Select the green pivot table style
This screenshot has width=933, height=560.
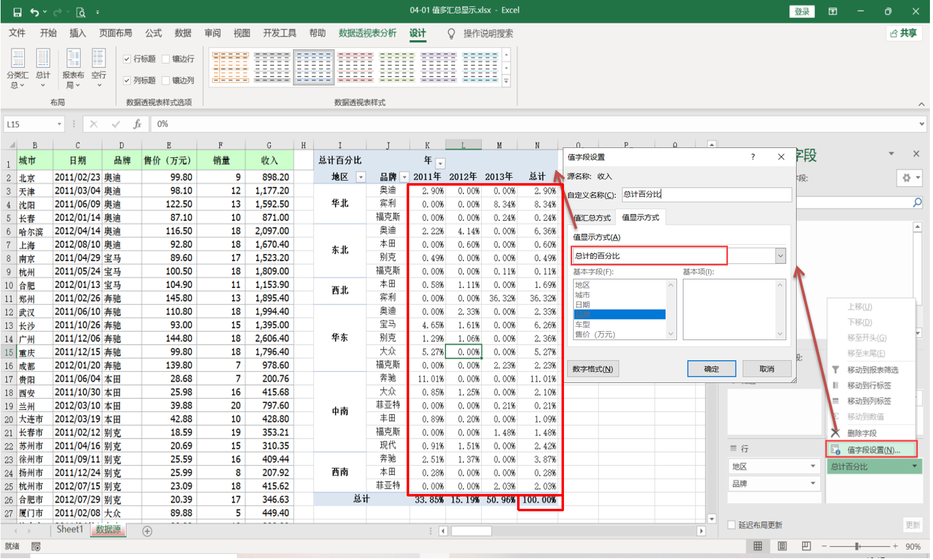397,67
